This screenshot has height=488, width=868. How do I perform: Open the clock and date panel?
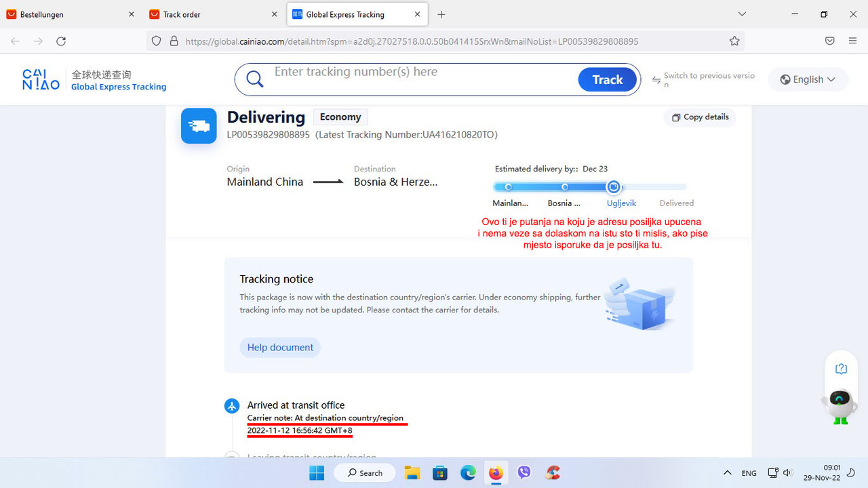coord(822,472)
